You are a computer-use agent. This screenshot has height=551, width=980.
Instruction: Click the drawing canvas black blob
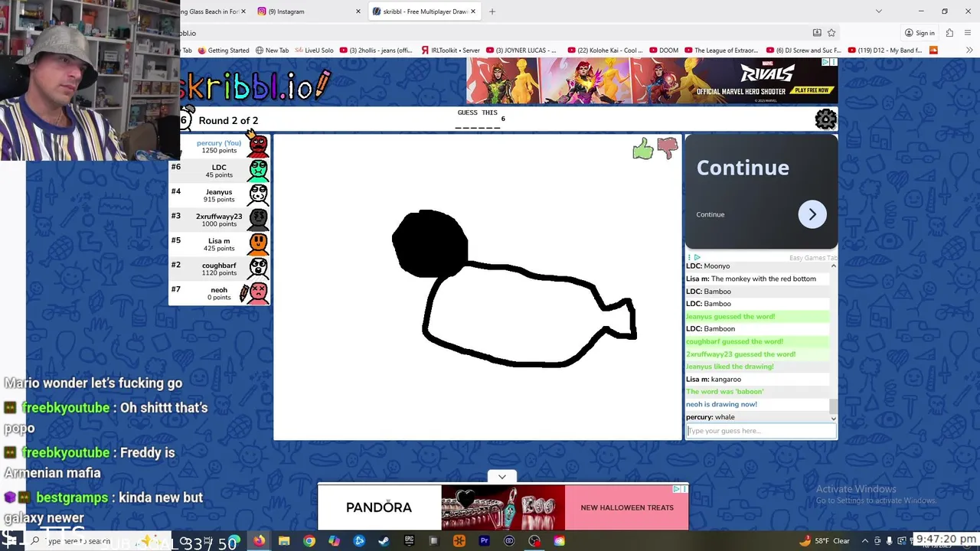pyautogui.click(x=430, y=243)
